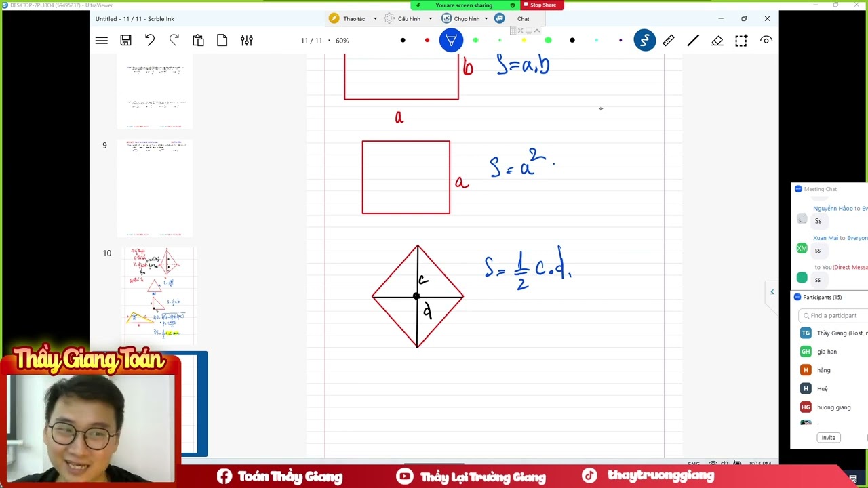The height and width of the screenshot is (488, 868).
Task: Open the Thao tác dropdown arrow
Action: 375,19
